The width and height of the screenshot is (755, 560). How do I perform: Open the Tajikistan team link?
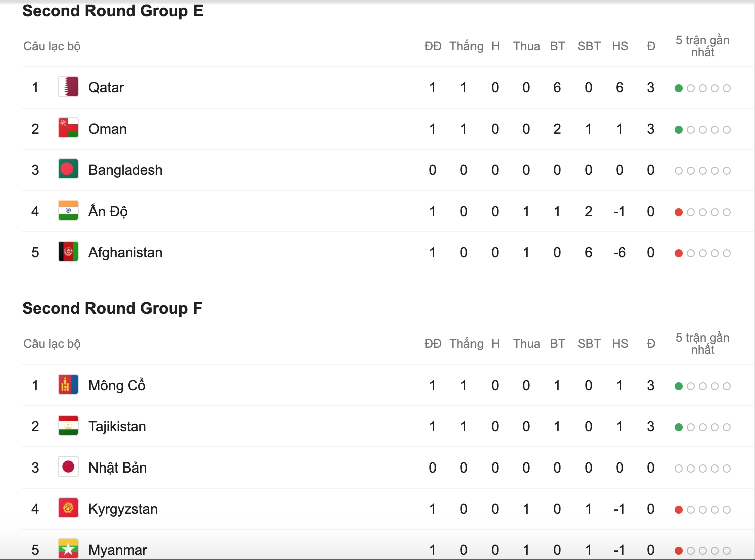(117, 427)
